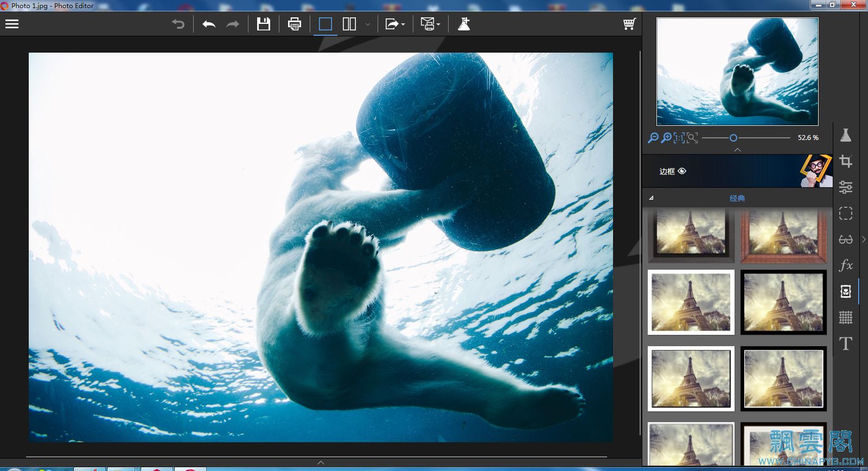Open the hamburger main menu
The image size is (868, 471).
[12, 24]
